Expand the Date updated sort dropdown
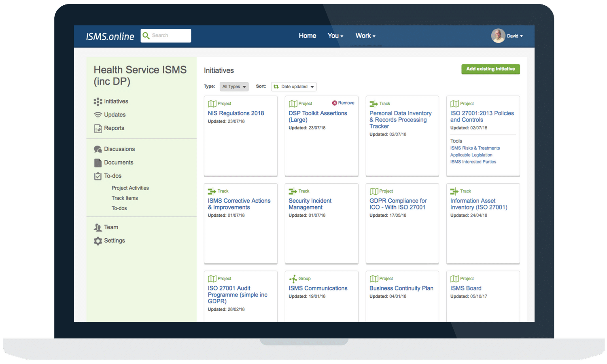The image size is (607, 364). tap(294, 87)
